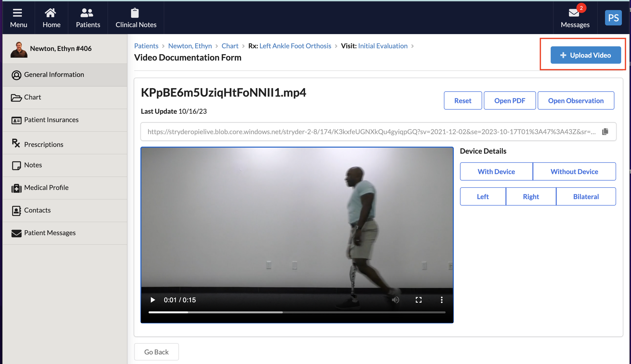Go to Home icon

tap(50, 13)
